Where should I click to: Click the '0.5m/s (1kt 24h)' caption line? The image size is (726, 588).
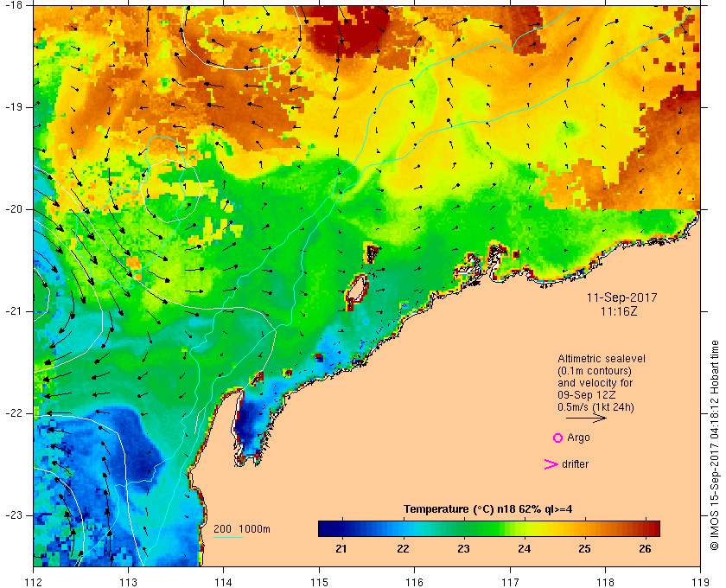coord(595,407)
